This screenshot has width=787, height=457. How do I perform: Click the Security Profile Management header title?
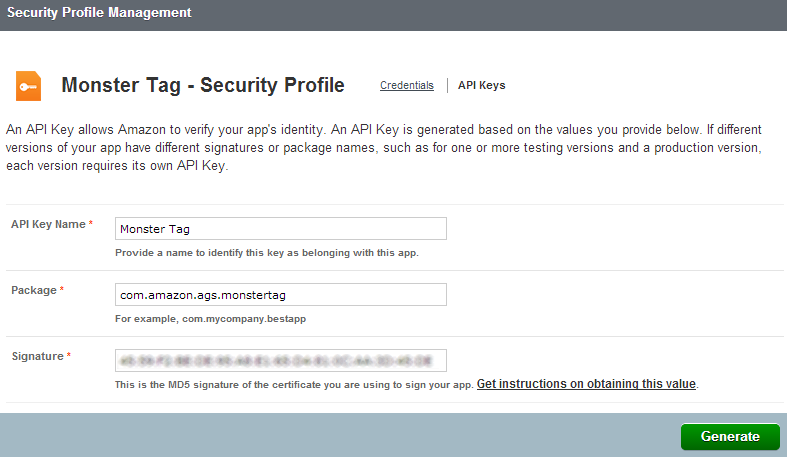tap(99, 13)
